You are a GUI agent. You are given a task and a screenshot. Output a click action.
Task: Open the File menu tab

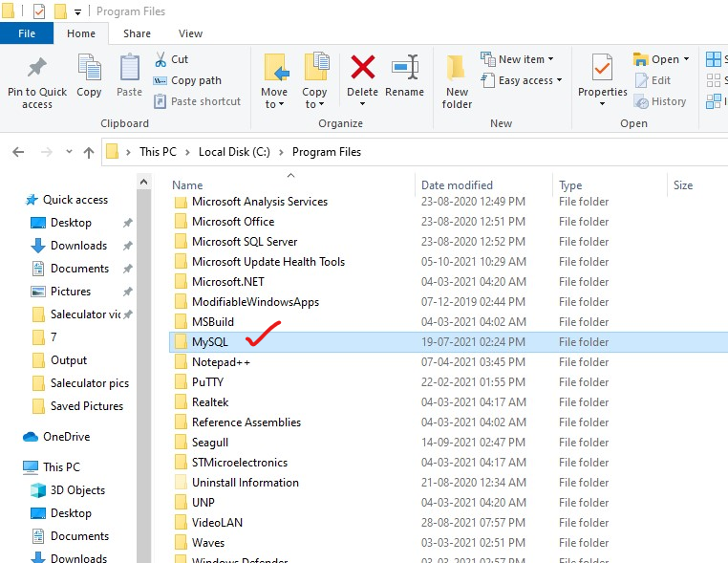tap(27, 33)
